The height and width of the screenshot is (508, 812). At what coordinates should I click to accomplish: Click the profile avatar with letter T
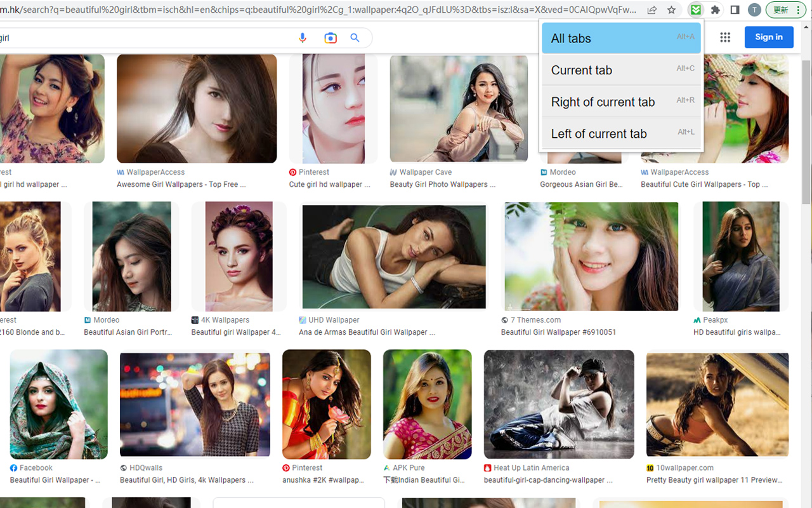pyautogui.click(x=754, y=10)
